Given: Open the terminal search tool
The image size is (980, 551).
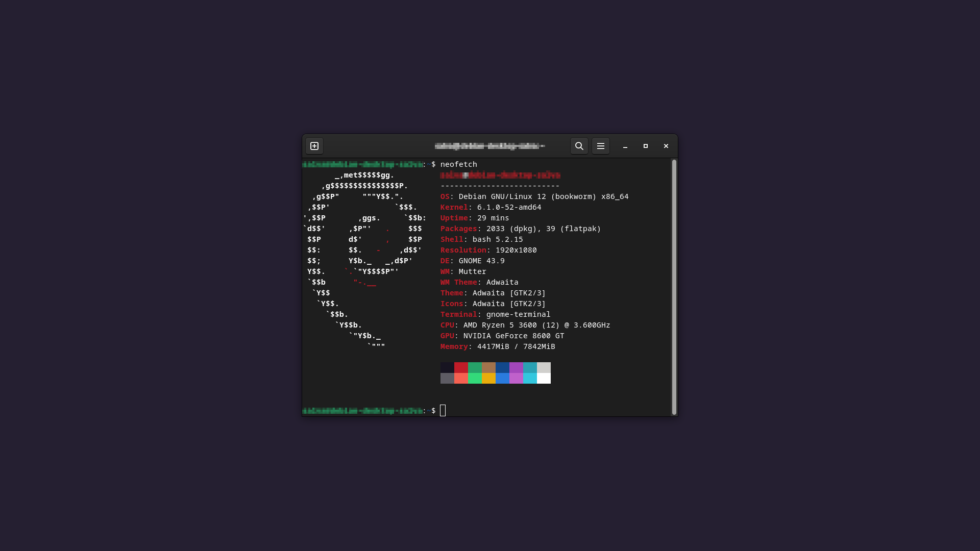Looking at the screenshot, I should pos(579,146).
